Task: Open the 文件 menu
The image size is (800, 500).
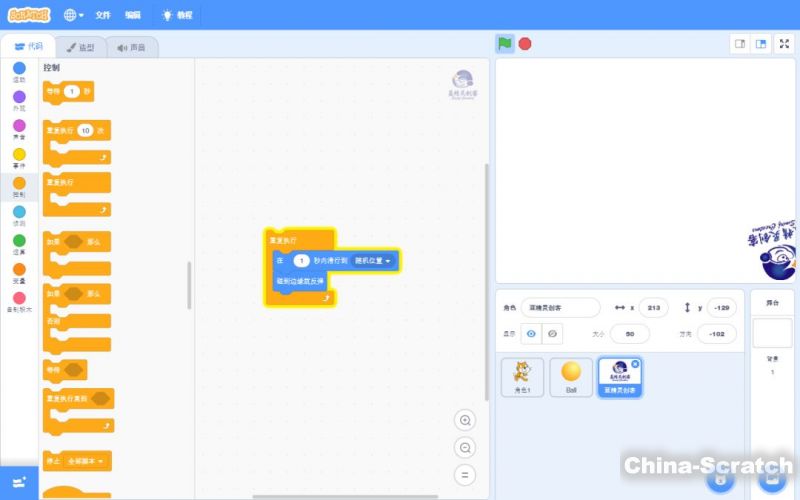Action: (x=103, y=15)
